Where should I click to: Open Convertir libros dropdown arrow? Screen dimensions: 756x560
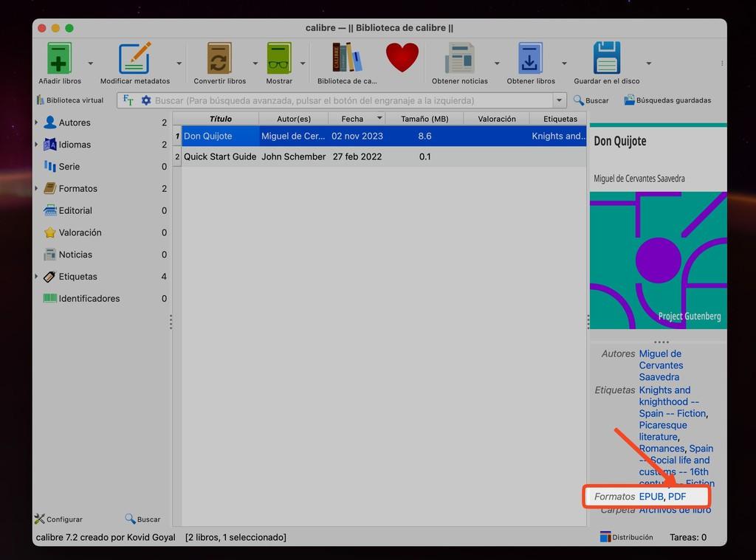click(255, 63)
